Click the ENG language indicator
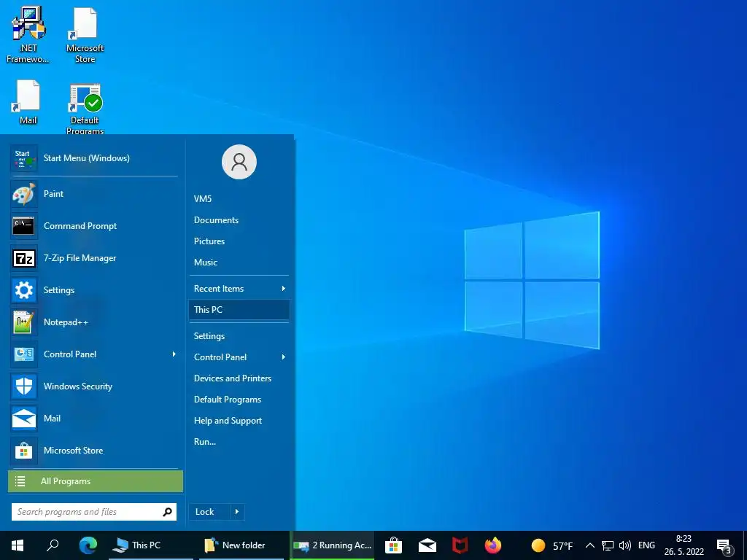747x560 pixels. (646, 545)
